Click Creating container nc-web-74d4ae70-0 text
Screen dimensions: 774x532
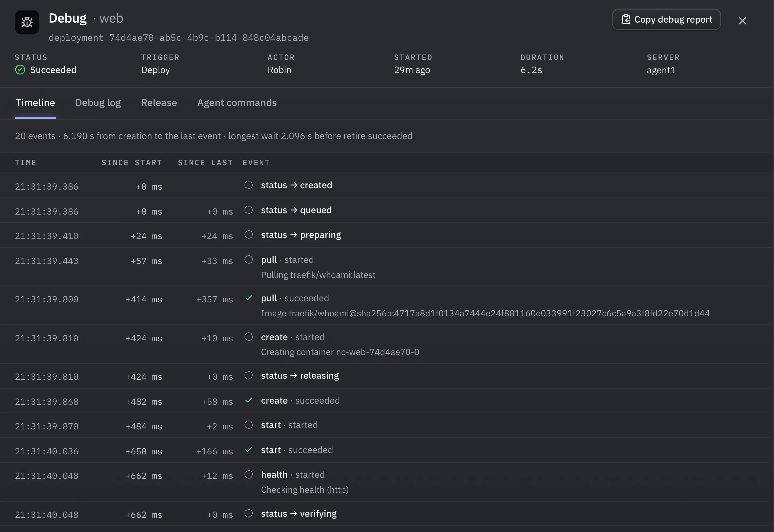coord(340,352)
